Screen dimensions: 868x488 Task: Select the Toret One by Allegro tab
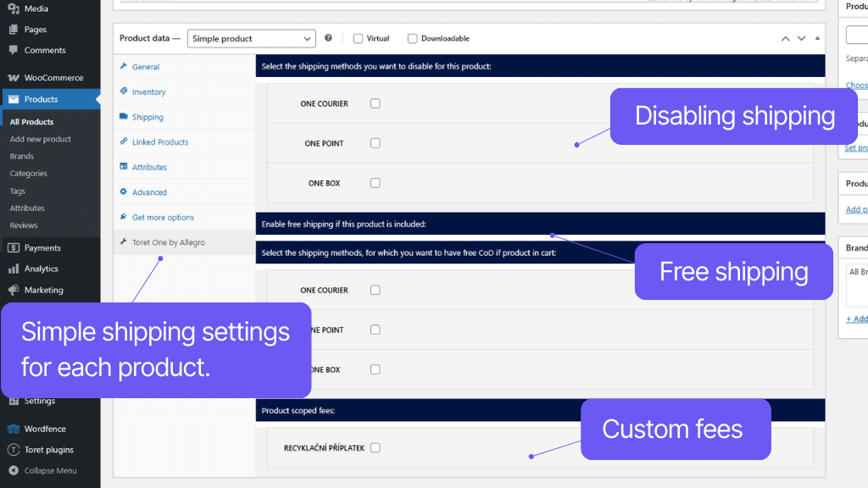184,242
